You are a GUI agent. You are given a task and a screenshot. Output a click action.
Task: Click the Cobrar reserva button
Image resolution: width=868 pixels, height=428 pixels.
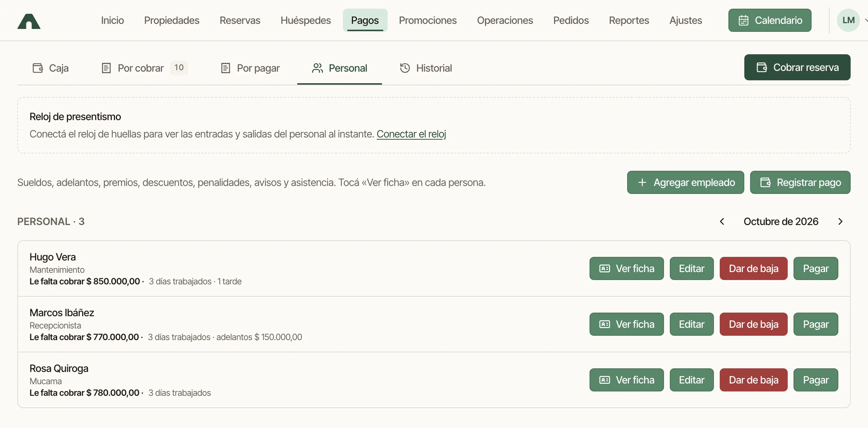tap(797, 67)
